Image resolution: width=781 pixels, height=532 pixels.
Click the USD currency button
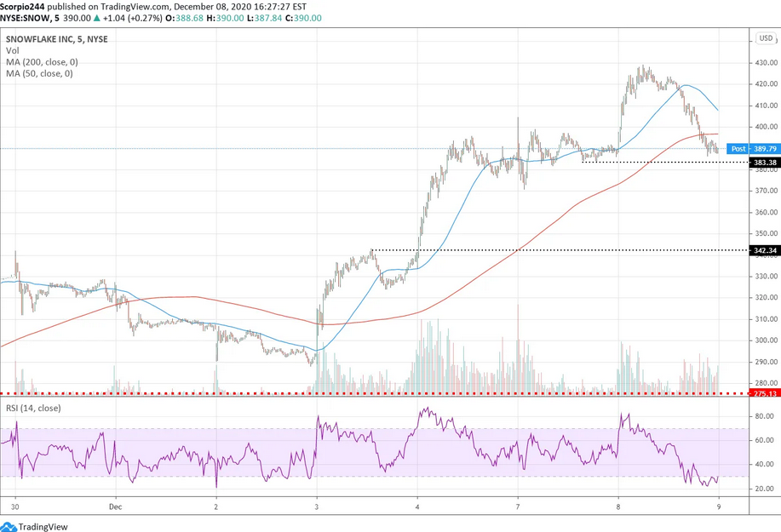766,38
